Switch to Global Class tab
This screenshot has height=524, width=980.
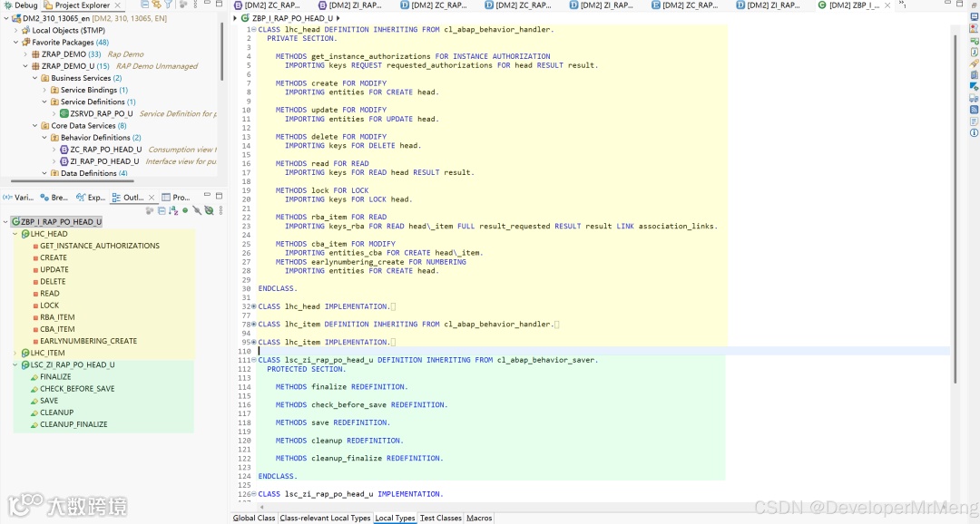254,518
